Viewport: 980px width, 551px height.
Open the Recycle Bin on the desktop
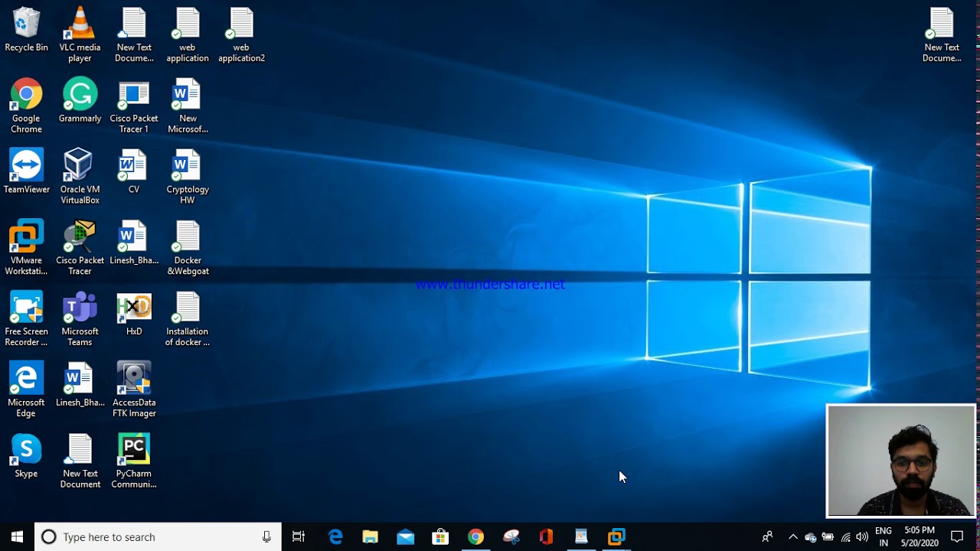[26, 31]
